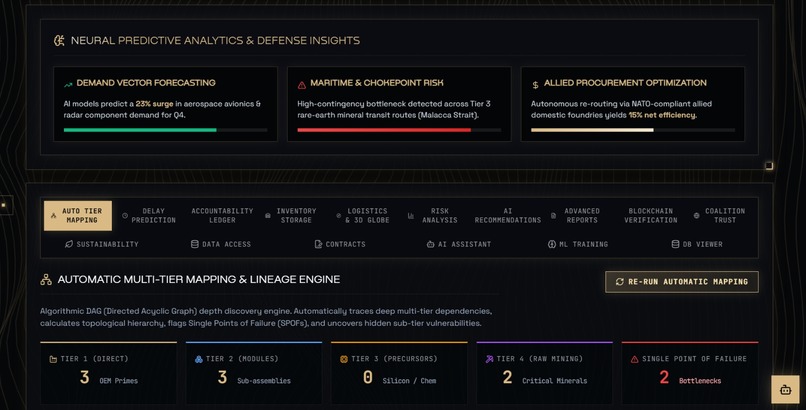Image resolution: width=806 pixels, height=410 pixels.
Task: Click the neural brain icon in Analytics header
Action: coord(59,41)
